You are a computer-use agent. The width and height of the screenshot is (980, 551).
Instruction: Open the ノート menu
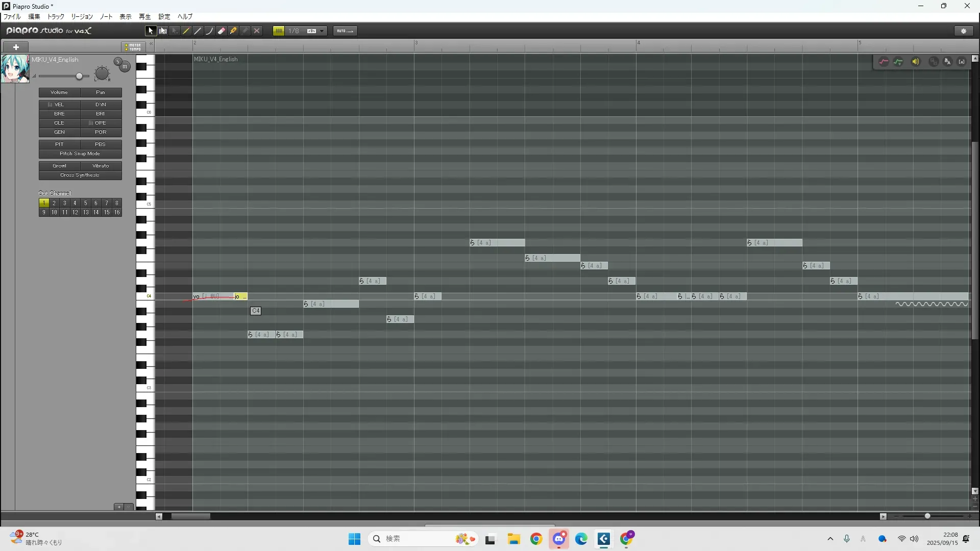point(106,17)
